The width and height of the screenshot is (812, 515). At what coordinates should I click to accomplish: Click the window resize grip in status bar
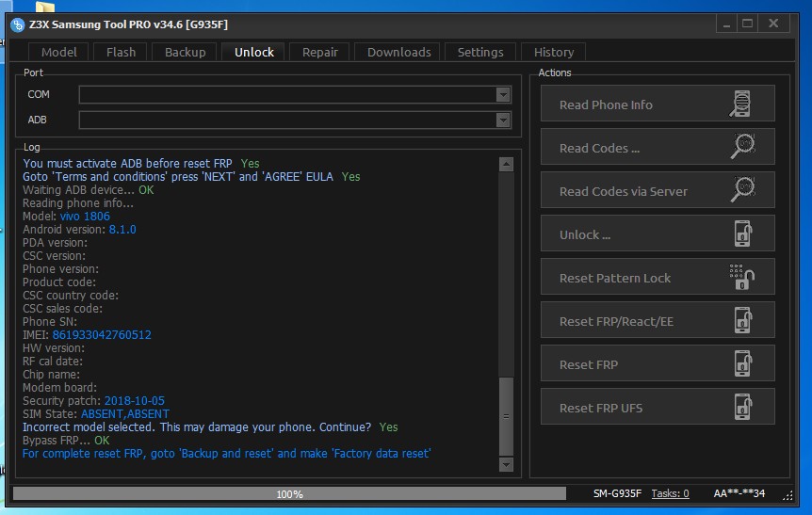coord(788,495)
